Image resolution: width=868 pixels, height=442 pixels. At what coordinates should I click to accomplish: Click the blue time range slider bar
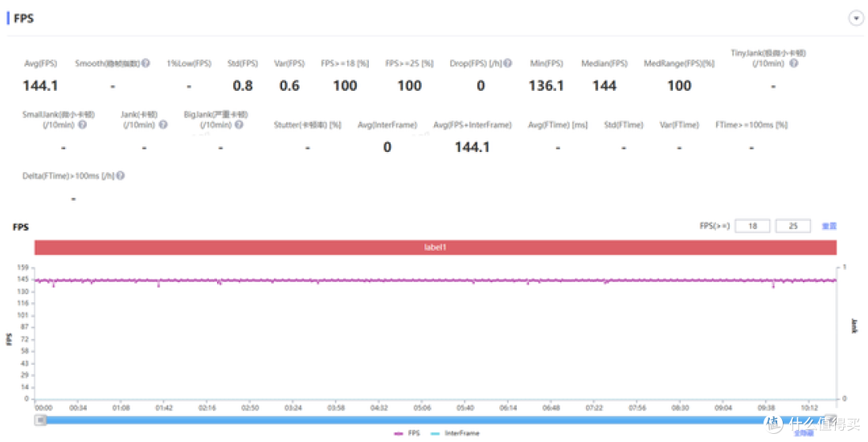pyautogui.click(x=435, y=420)
